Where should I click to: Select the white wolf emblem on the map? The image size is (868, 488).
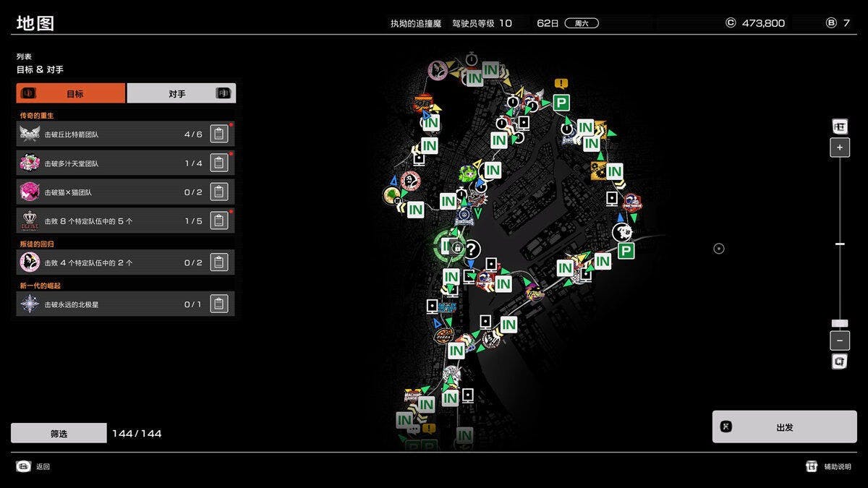(x=622, y=232)
